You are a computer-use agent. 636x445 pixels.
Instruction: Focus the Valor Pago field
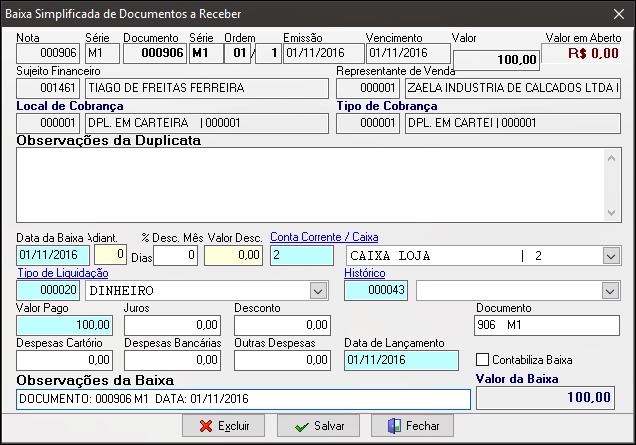tap(64, 325)
